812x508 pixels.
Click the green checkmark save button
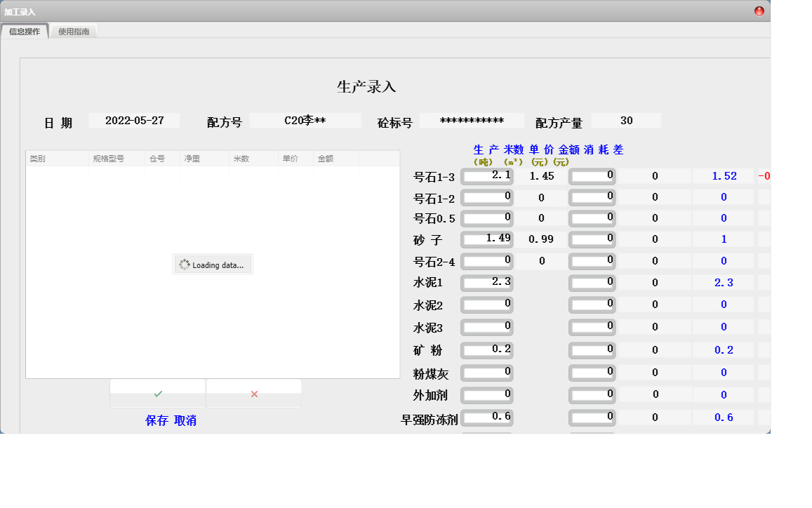tap(158, 394)
